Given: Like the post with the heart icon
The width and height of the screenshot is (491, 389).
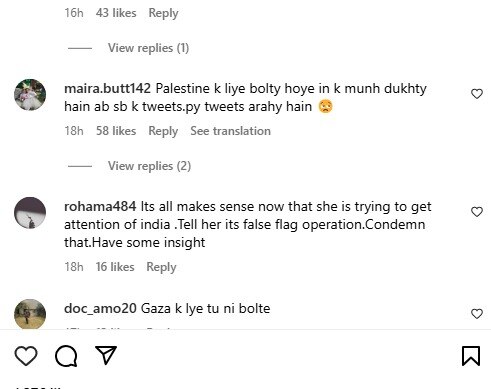Looking at the screenshot, I should click(26, 356).
